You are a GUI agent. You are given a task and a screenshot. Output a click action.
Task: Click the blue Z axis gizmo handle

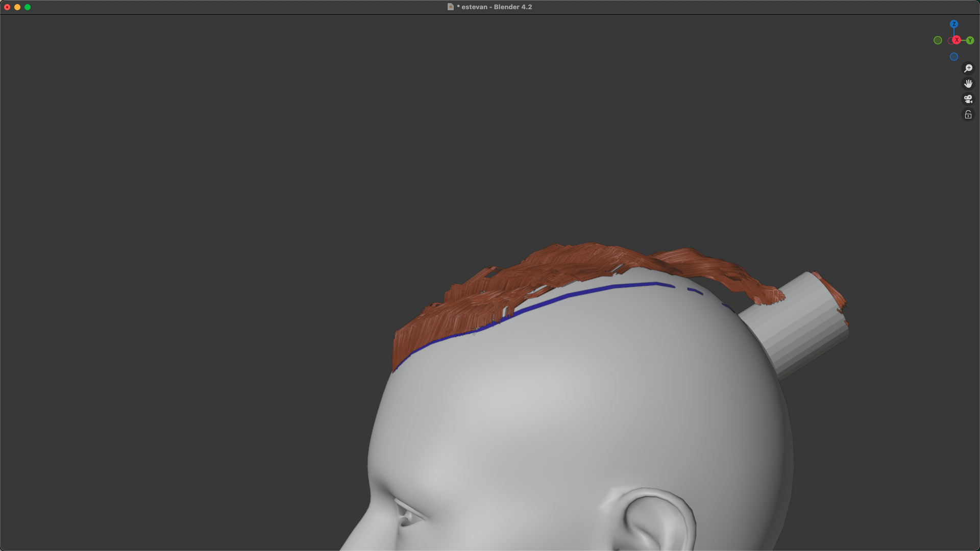[x=953, y=24]
